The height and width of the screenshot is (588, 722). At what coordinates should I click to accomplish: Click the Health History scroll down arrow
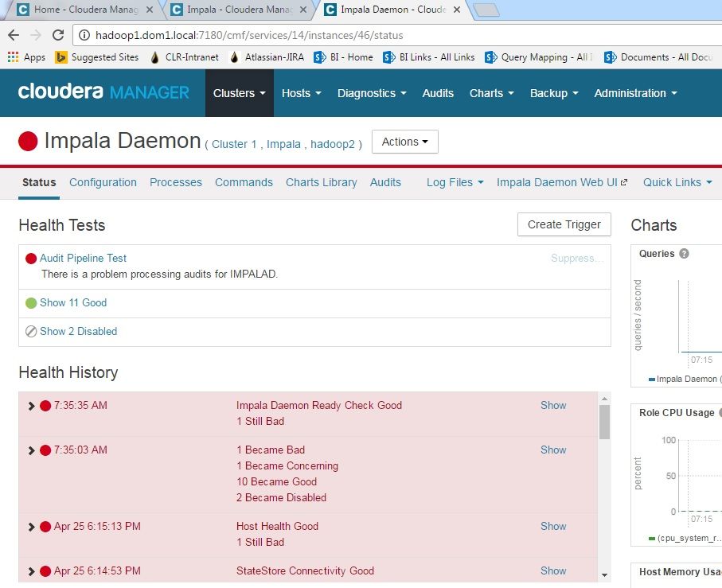pyautogui.click(x=604, y=575)
